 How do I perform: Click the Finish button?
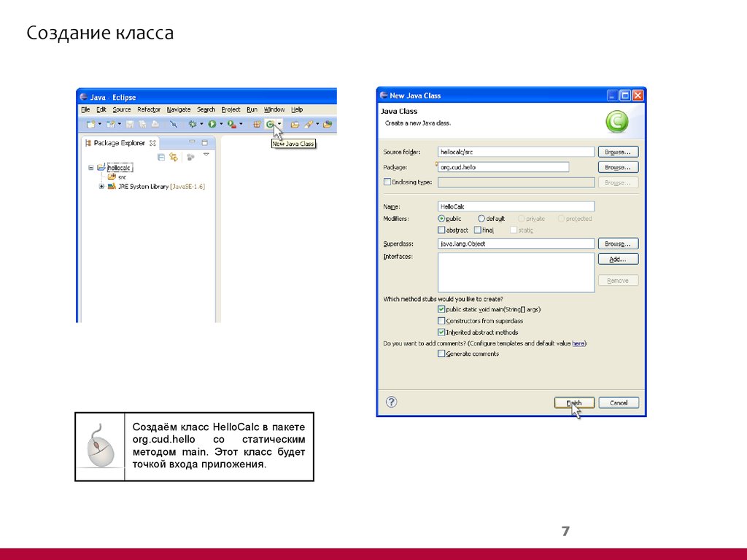(574, 402)
